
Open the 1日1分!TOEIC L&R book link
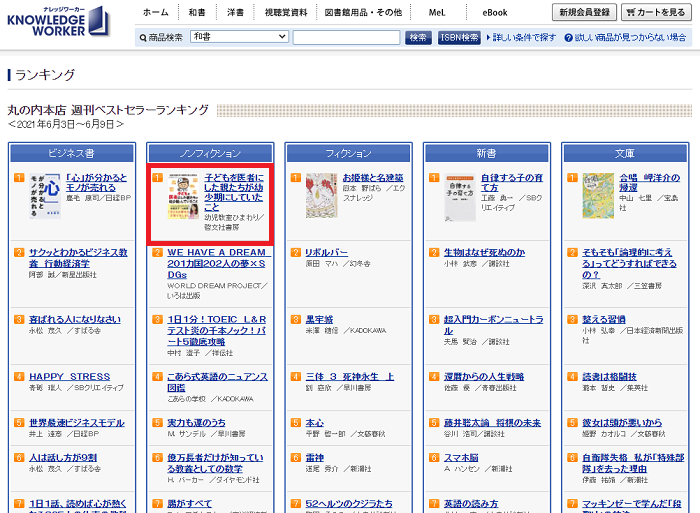click(217, 330)
